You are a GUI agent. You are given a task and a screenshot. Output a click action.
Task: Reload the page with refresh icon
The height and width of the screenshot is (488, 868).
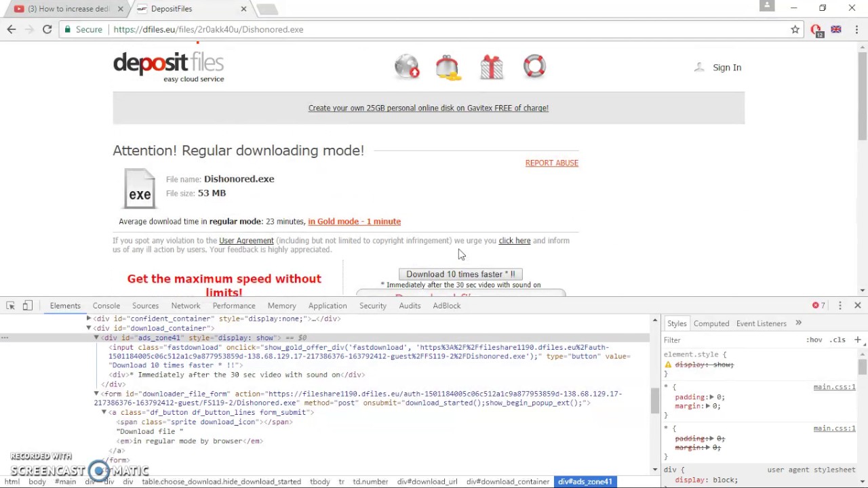point(47,29)
